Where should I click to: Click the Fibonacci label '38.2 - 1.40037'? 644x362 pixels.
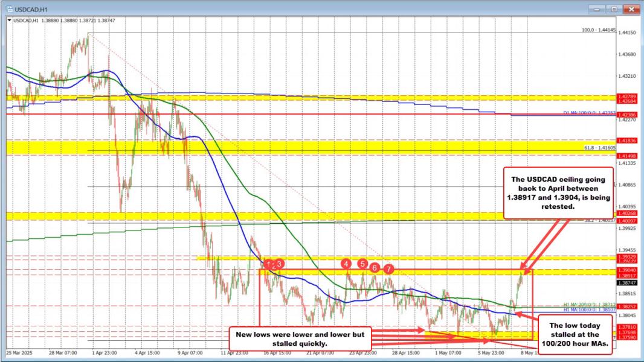600,220
